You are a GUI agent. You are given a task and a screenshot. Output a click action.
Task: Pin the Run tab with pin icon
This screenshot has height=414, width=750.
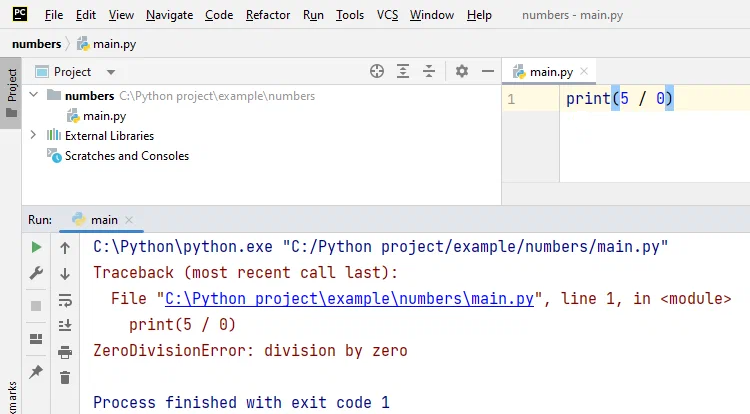tap(36, 371)
